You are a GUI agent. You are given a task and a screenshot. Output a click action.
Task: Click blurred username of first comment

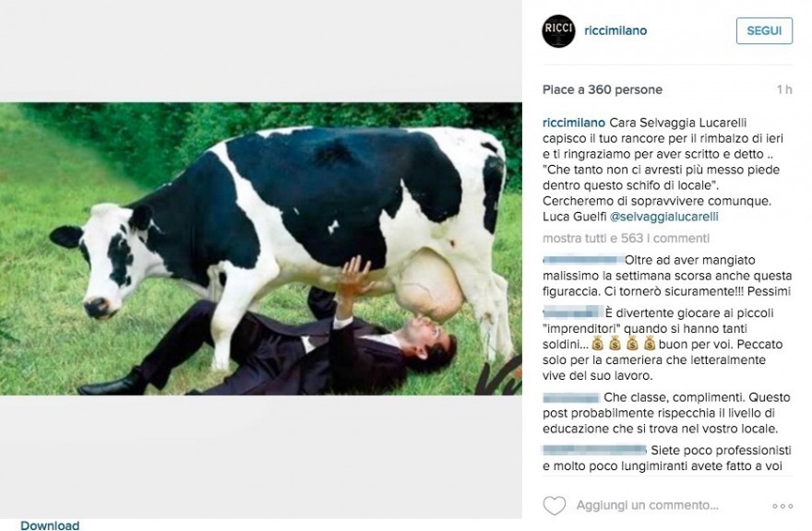(583, 259)
